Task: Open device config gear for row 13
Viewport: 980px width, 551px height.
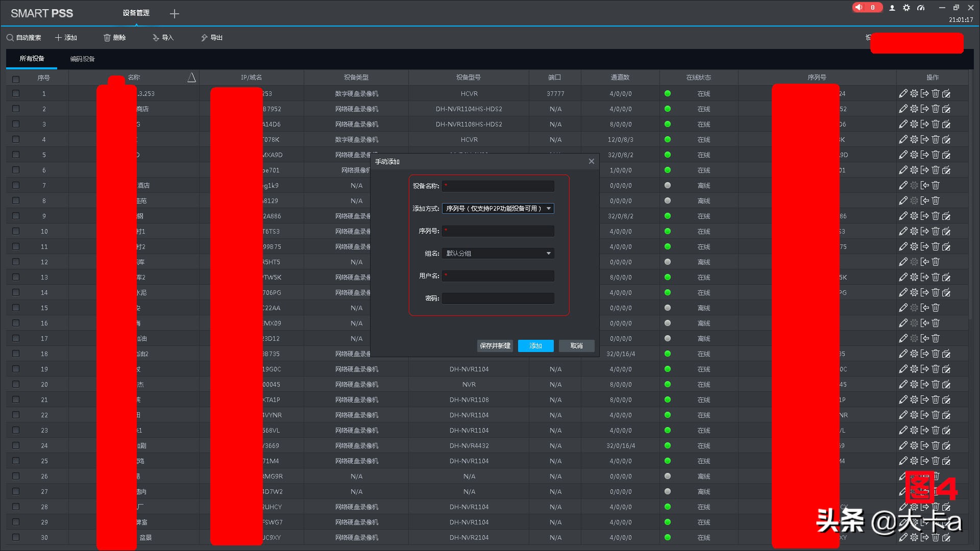Action: click(x=914, y=277)
